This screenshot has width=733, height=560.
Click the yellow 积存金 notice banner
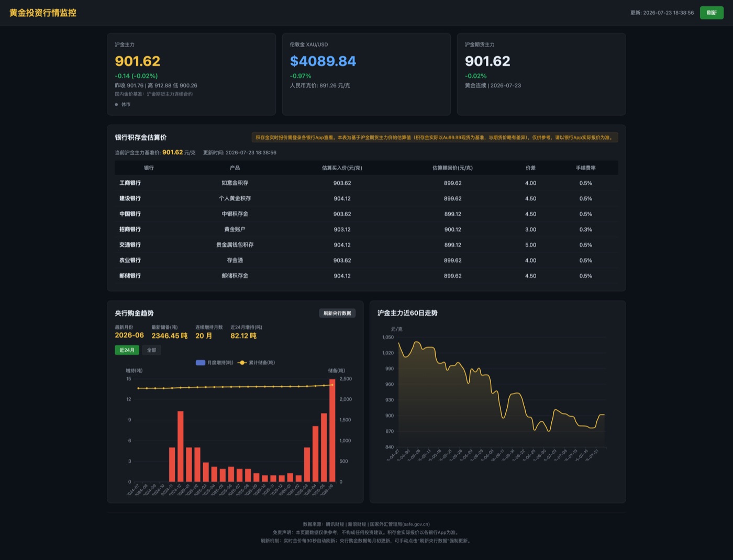click(x=435, y=138)
